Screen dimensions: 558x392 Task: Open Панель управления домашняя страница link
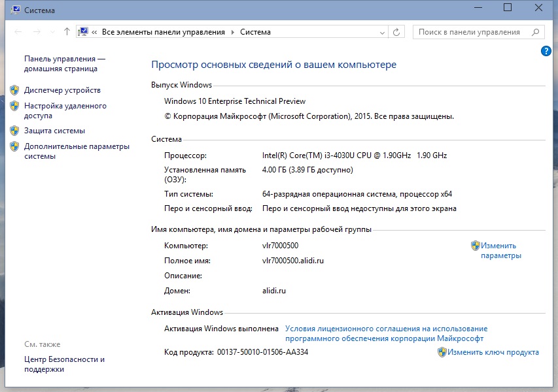coord(64,63)
